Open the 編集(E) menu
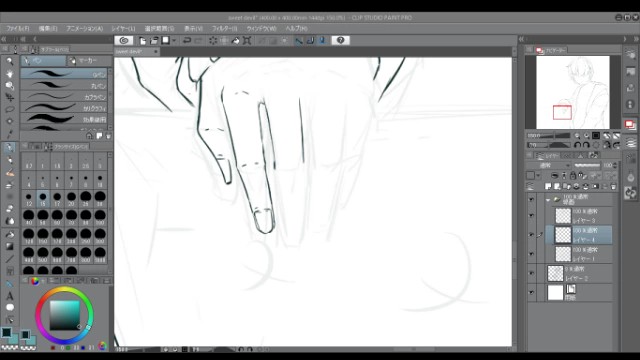The image size is (640, 360). pos(48,29)
